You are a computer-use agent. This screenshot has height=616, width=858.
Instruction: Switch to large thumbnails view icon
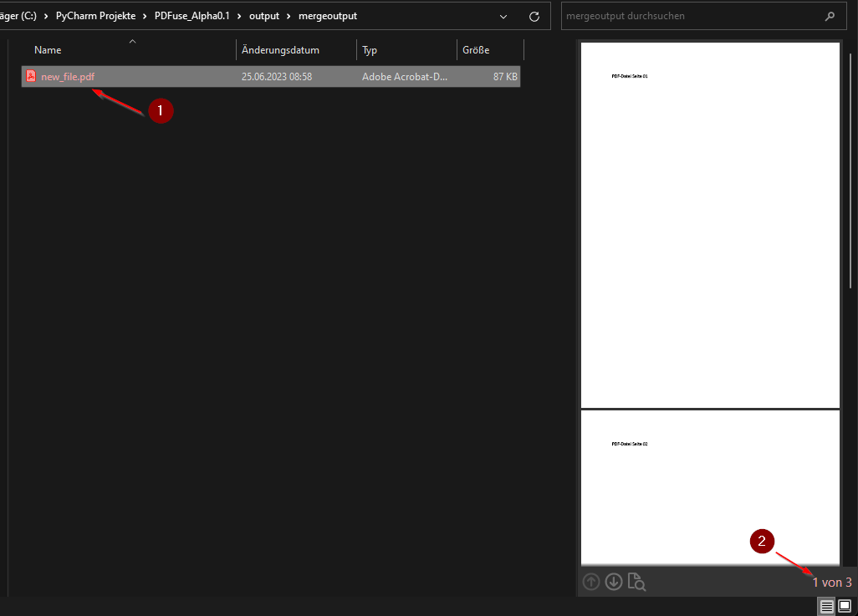coord(844,606)
